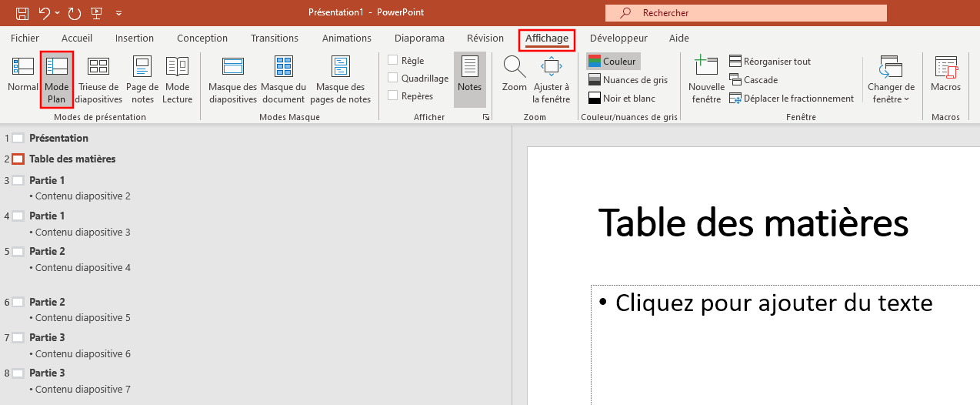Open the undo history dropdown arrow
980x405 pixels.
tap(58, 13)
